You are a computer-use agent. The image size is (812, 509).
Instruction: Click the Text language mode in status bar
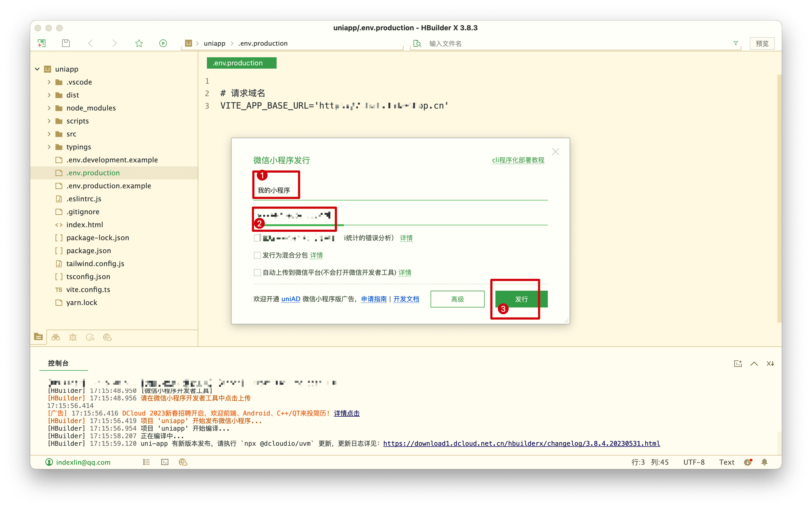727,462
